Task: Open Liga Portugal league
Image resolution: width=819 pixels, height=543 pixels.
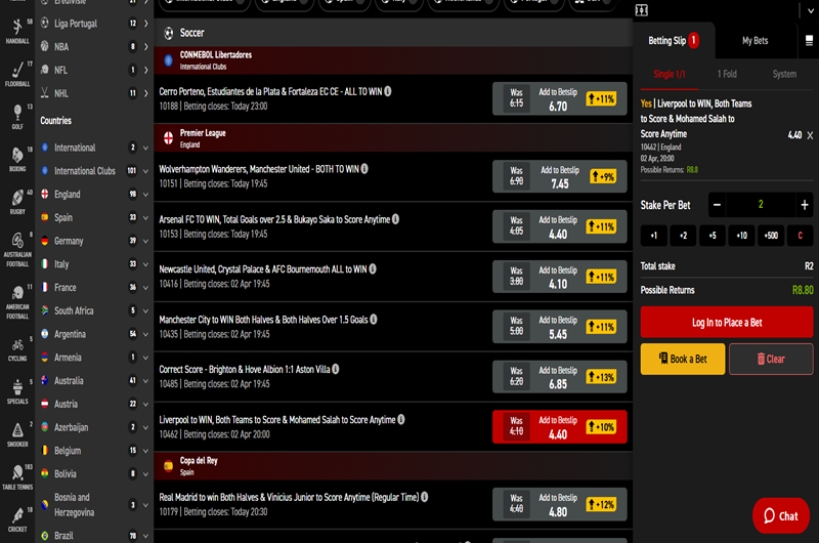Action: 96,23
